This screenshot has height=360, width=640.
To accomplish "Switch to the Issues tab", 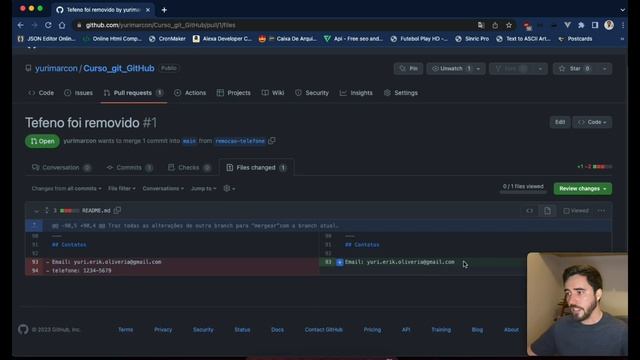I will 78,93.
